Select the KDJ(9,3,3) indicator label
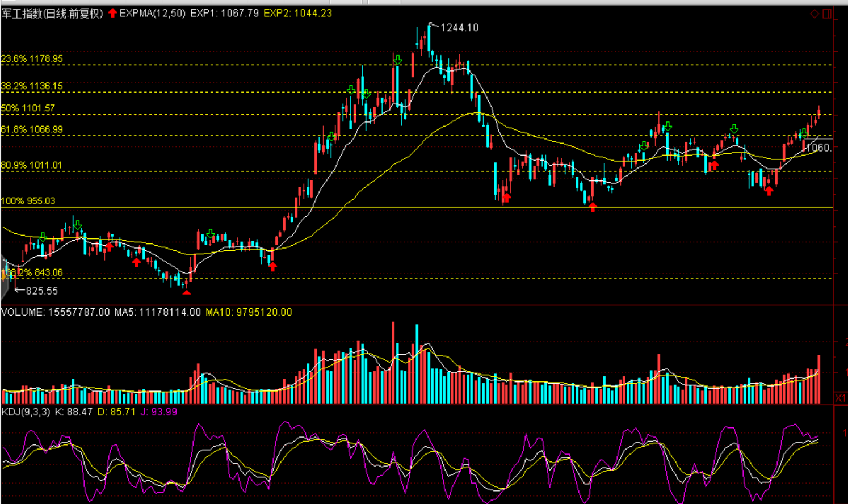Screen dimensions: 848x504 pyautogui.click(x=26, y=411)
